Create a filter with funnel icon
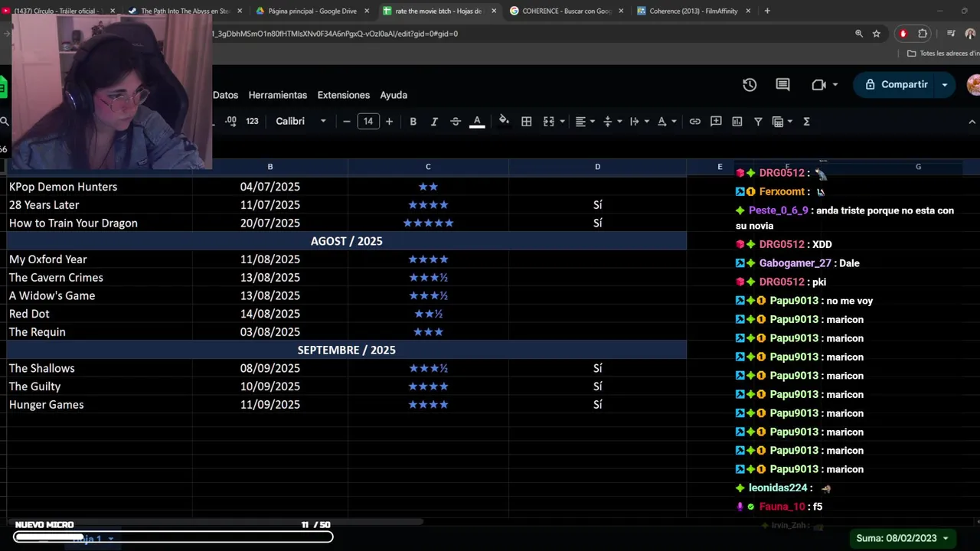The height and width of the screenshot is (551, 980). 758,122
